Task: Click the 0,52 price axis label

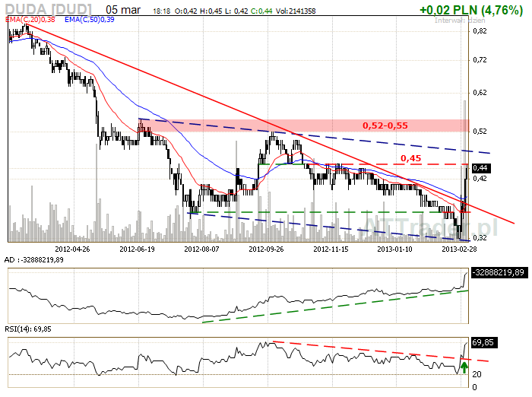Action: tap(480, 132)
